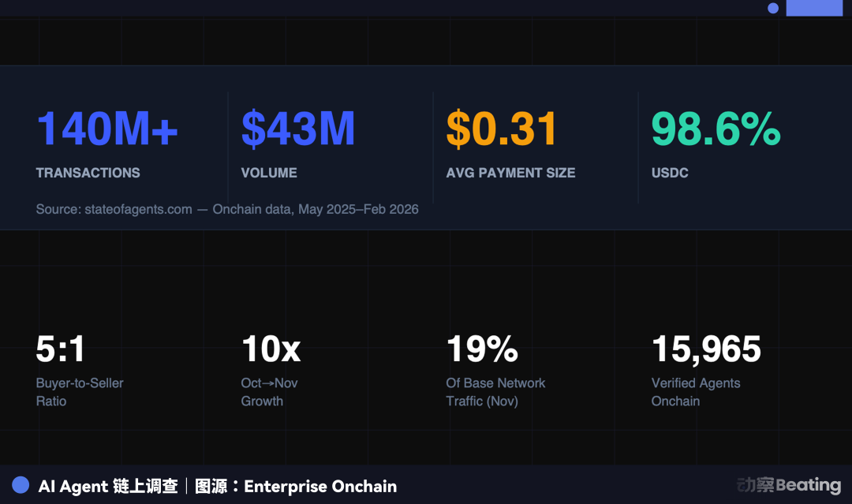This screenshot has height=504, width=852.
Task: Click the USDC label
Action: pyautogui.click(x=670, y=173)
